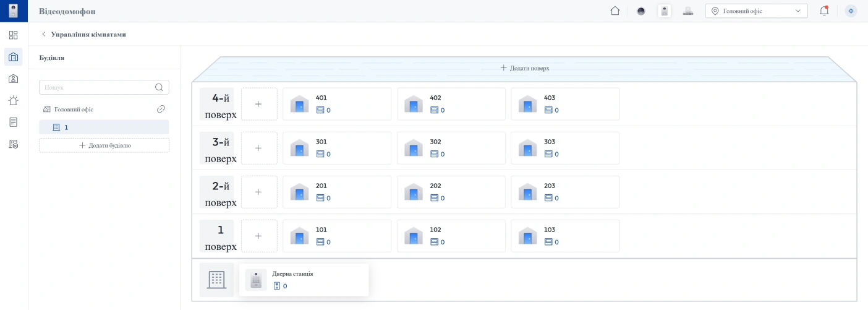The height and width of the screenshot is (310, 868).
Task: Select the building management sidebar icon
Action: click(14, 57)
